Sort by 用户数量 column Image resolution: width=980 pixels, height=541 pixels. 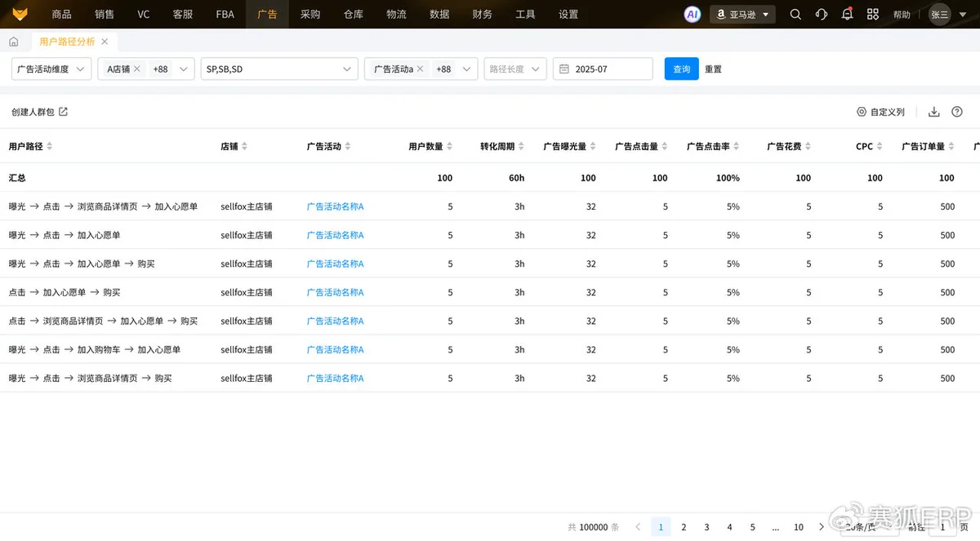448,147
